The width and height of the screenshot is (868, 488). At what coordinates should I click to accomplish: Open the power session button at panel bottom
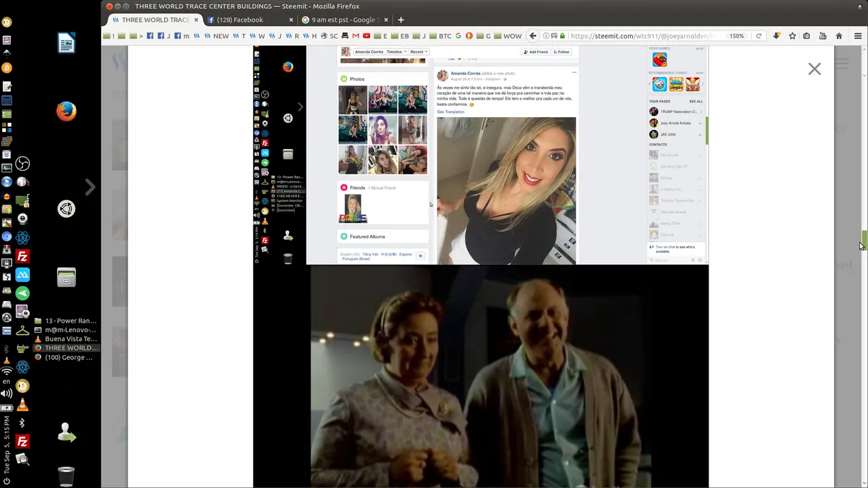pyautogui.click(x=7, y=481)
